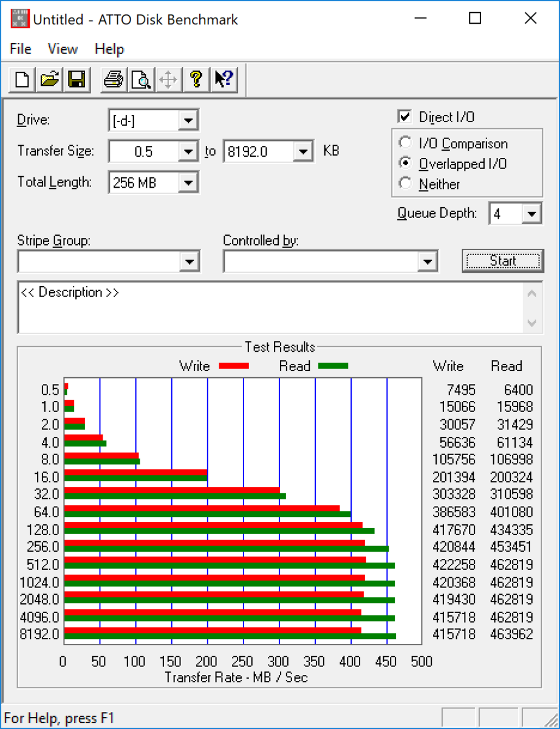Open the minimum Transfer Size dropdown (0.5)
Image resolution: width=560 pixels, height=729 pixels.
188,151
